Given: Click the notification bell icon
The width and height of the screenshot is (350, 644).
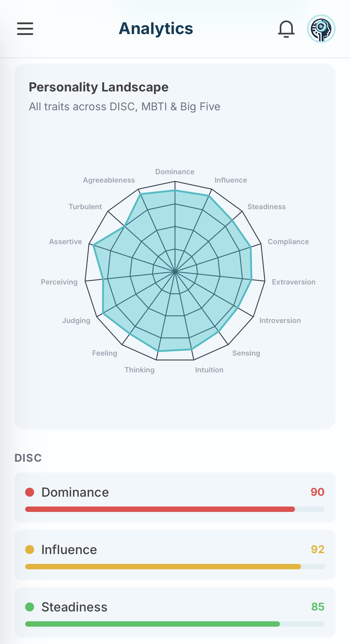Looking at the screenshot, I should click(286, 29).
